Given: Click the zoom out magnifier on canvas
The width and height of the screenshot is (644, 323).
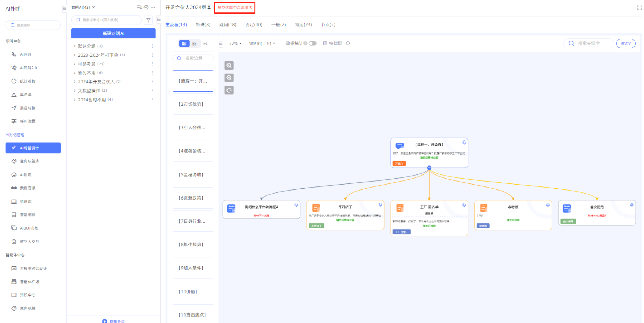Looking at the screenshot, I should pos(229,78).
